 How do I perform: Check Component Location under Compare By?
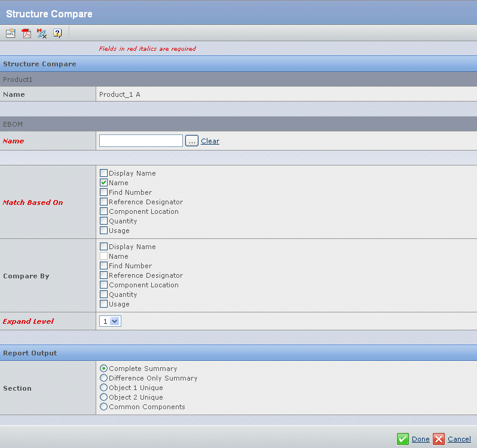[x=104, y=285]
